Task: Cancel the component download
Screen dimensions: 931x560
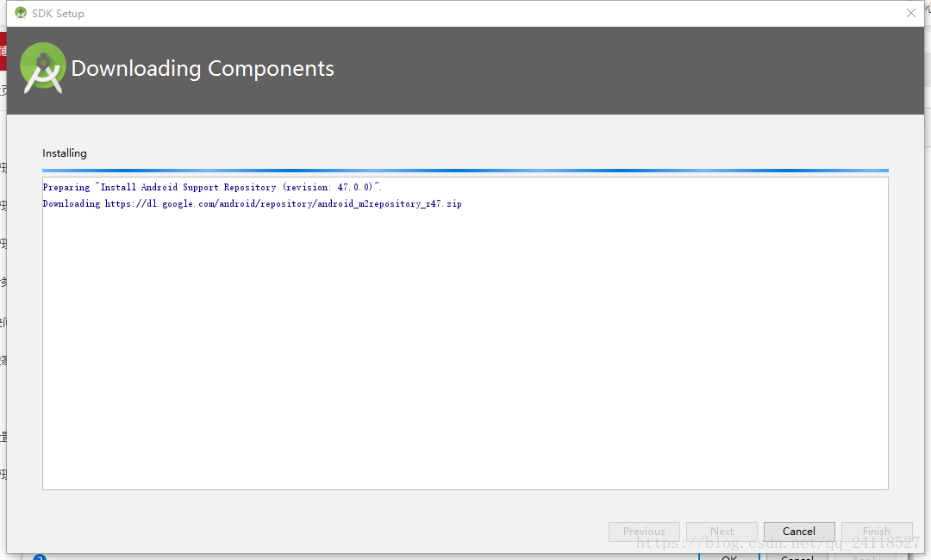Action: coord(798,531)
